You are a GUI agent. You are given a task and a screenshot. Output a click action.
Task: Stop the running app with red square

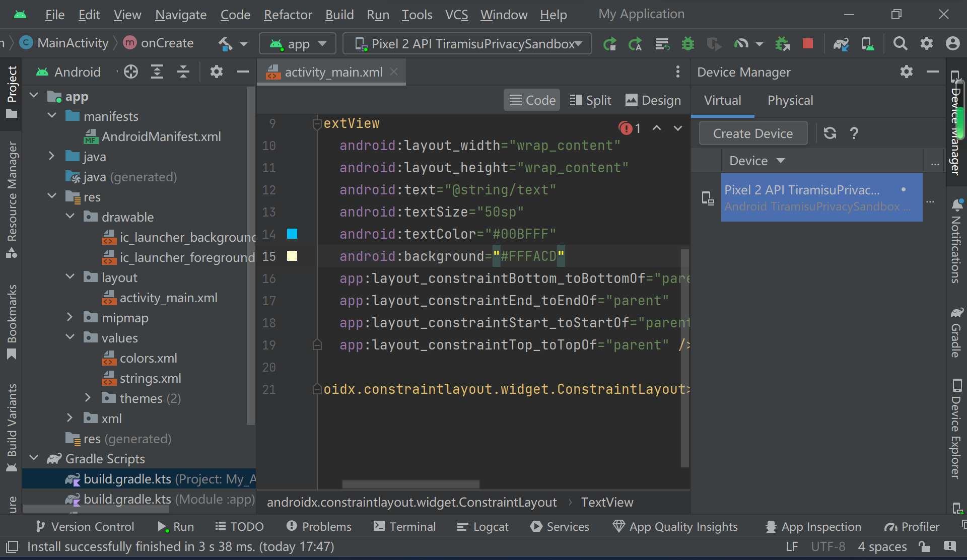click(807, 44)
